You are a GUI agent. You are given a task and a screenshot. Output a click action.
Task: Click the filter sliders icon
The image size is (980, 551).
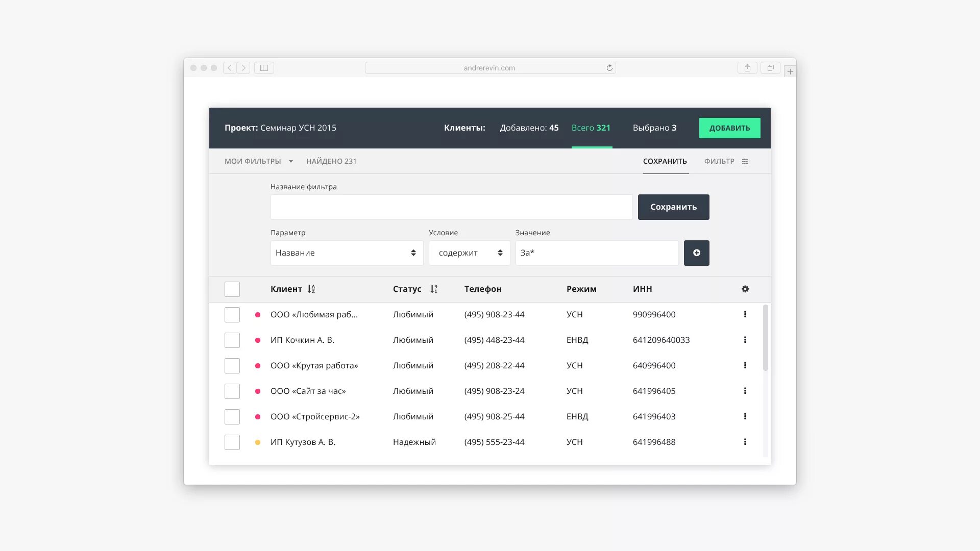click(x=745, y=161)
